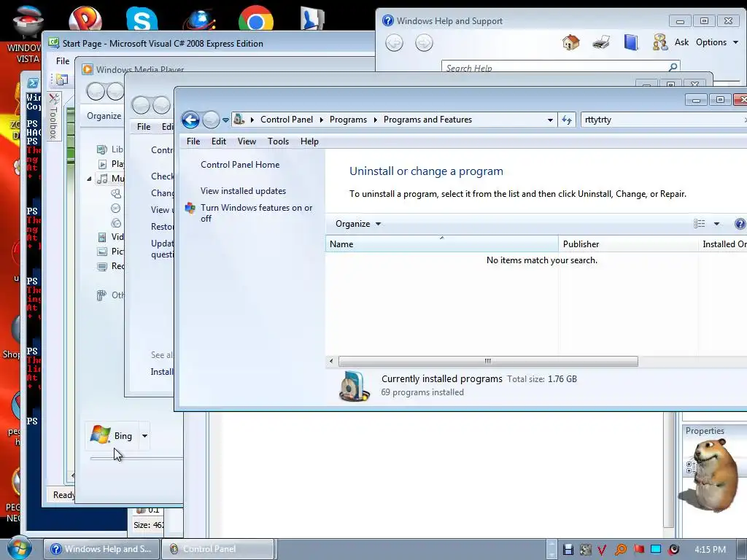Switch to Control Panel taskbar button
Viewport: 747px width, 560px height.
pyautogui.click(x=218, y=549)
